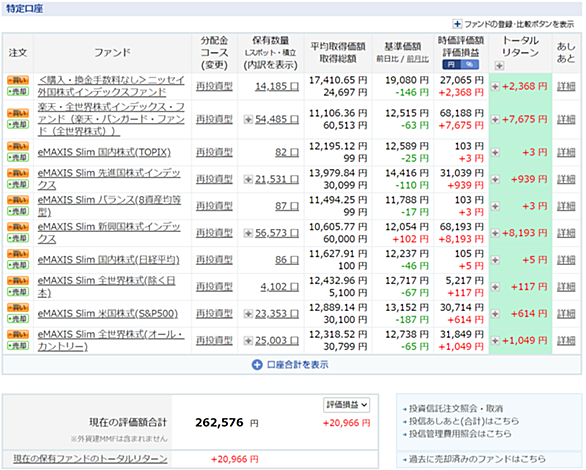This screenshot has height=470, width=586.
Task: Open the 評価損益 dropdown
Action: coord(346,405)
